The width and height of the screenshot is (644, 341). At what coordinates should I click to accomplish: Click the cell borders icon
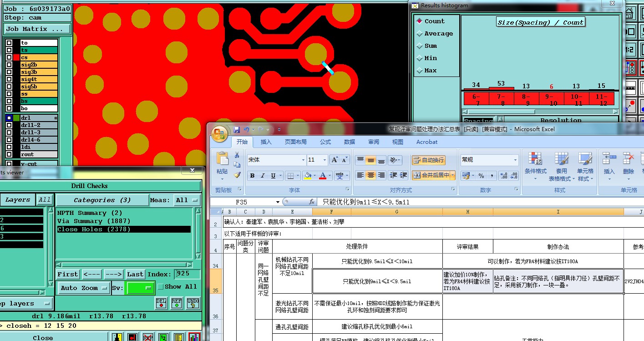[291, 176]
